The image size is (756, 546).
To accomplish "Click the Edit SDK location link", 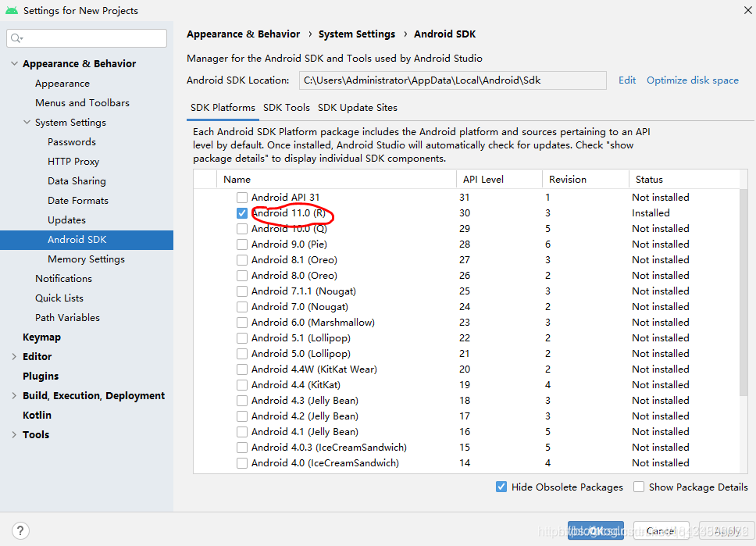I will (x=627, y=80).
